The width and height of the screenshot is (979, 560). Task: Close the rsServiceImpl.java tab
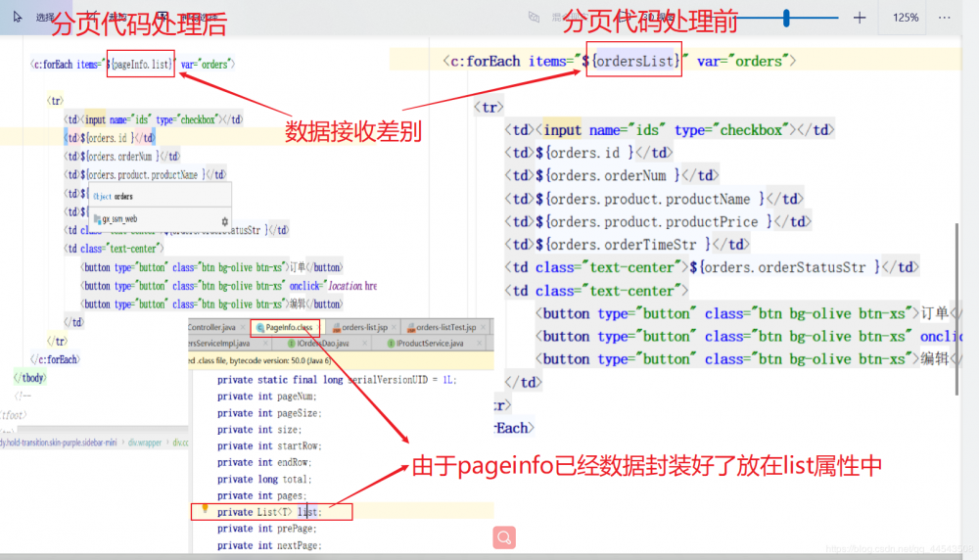(264, 344)
